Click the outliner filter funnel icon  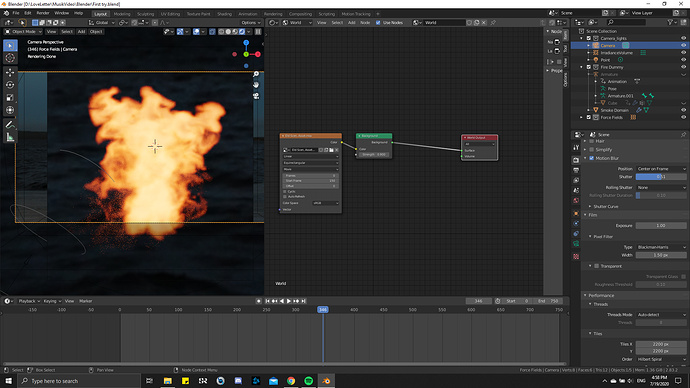[671, 22]
